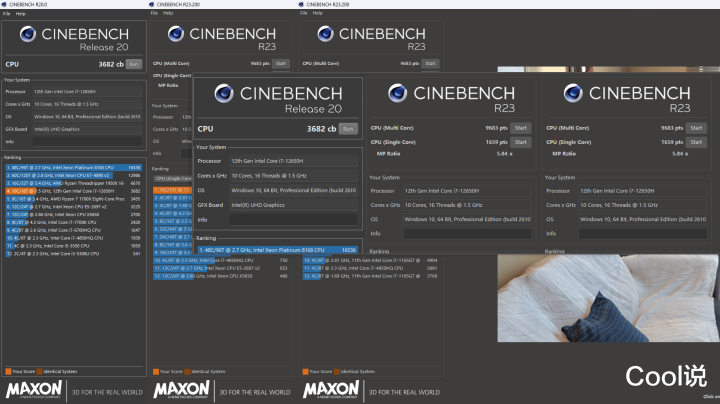Click Run button in enlarged Release 20 panel
The image size is (720, 404).
click(x=348, y=129)
